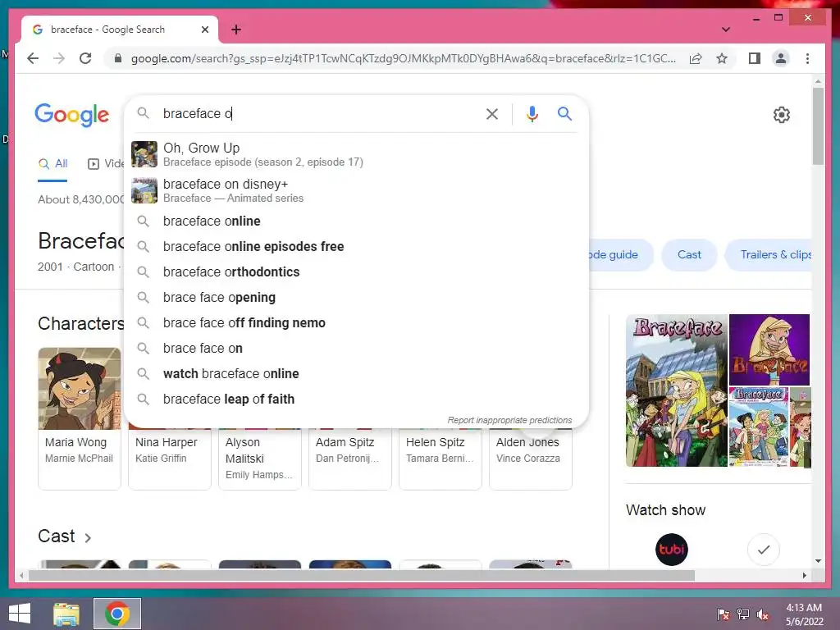This screenshot has height=630, width=840.
Task: Click the Cast chip button
Action: [x=689, y=254]
